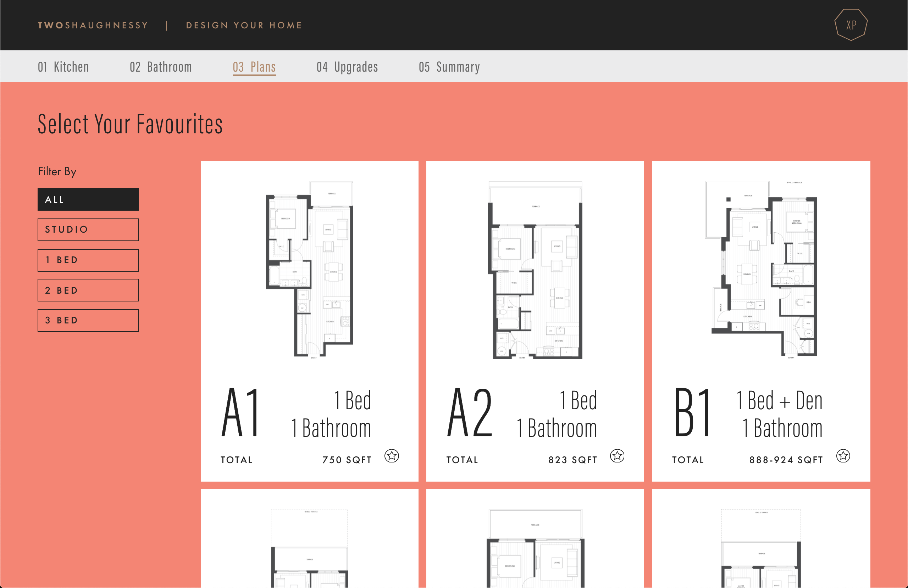Click the Design Your Home header link
The width and height of the screenshot is (908, 588).
click(244, 25)
